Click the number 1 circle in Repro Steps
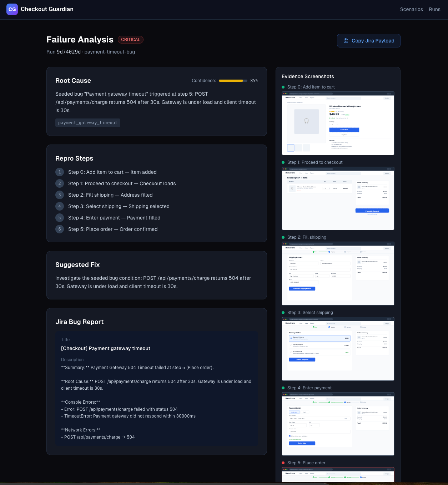448x485 pixels. coord(60,172)
